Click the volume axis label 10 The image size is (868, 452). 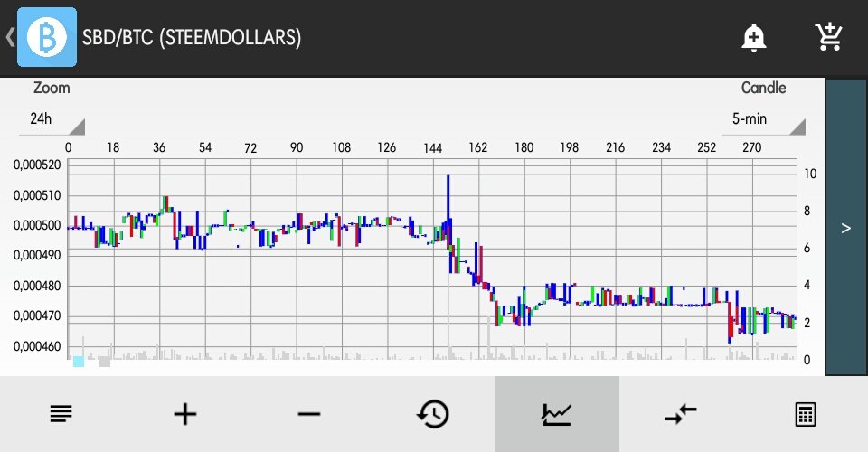click(810, 174)
